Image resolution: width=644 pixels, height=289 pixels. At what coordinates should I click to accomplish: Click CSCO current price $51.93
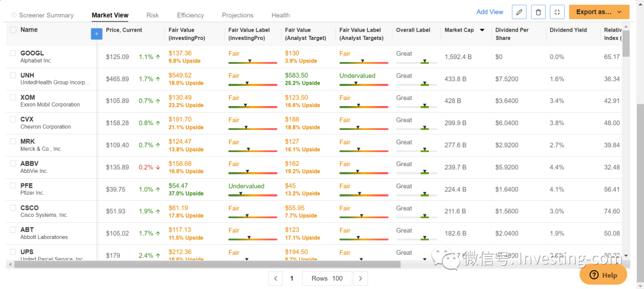116,212
